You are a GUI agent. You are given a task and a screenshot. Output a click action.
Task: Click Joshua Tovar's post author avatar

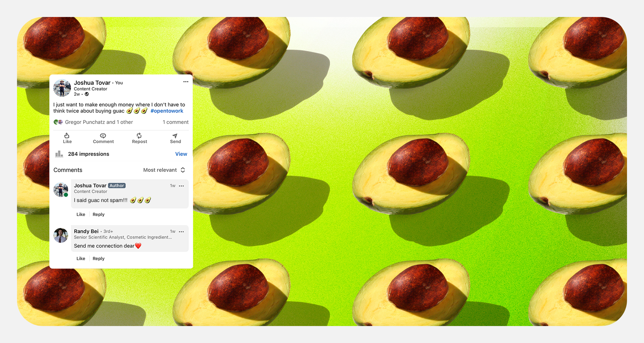tap(62, 88)
